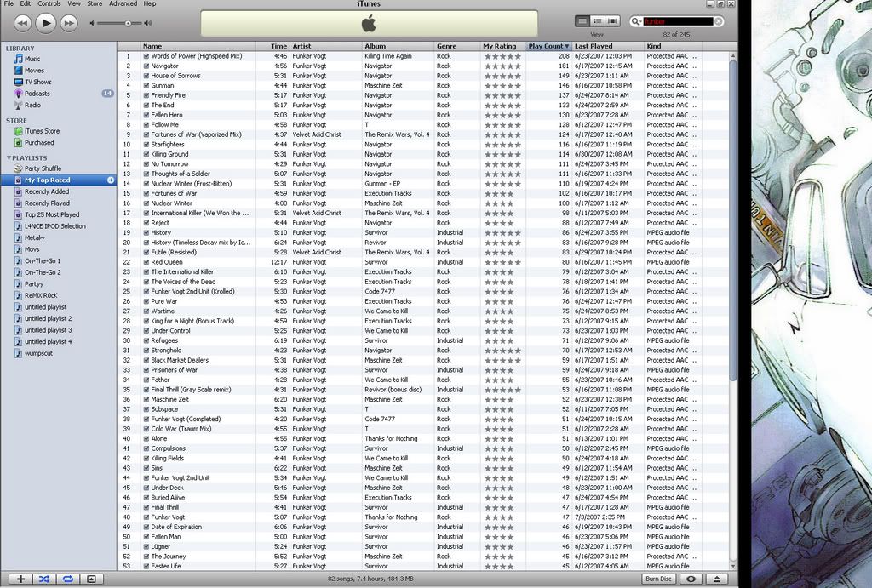Image resolution: width=872 pixels, height=588 pixels.
Task: Click the Burn Disc button
Action: tap(658, 579)
